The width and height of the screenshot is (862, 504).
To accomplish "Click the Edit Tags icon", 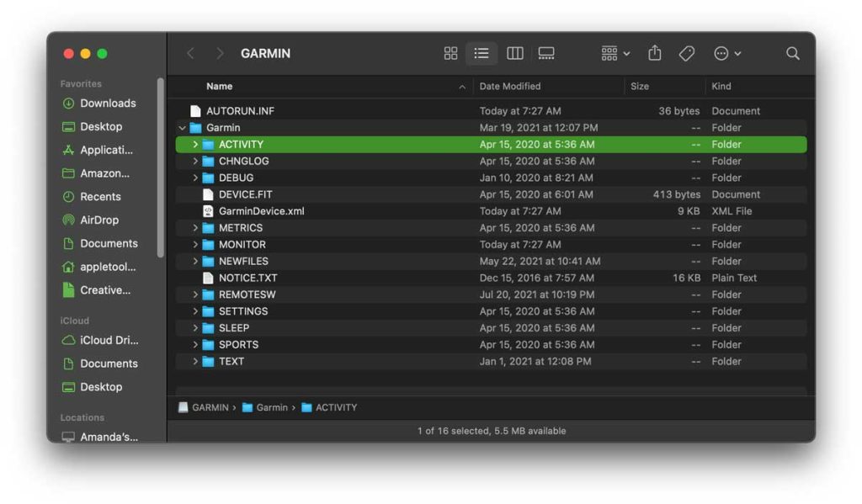I will pos(687,53).
